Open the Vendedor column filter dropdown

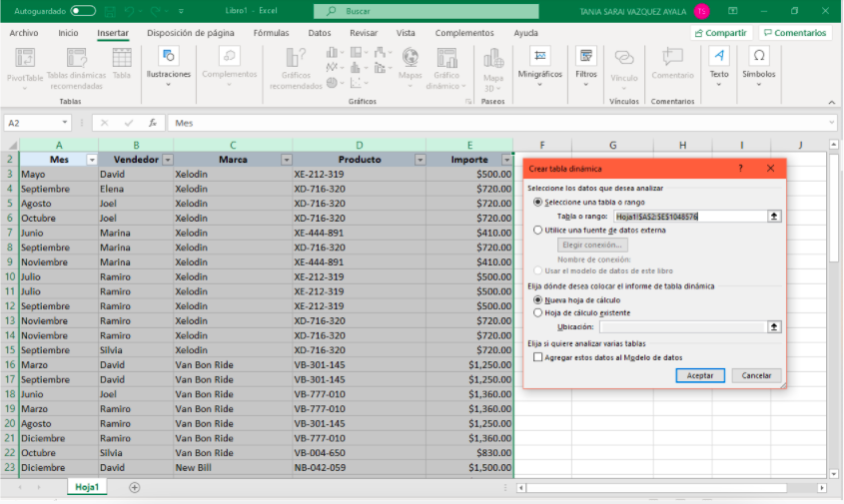(168, 160)
